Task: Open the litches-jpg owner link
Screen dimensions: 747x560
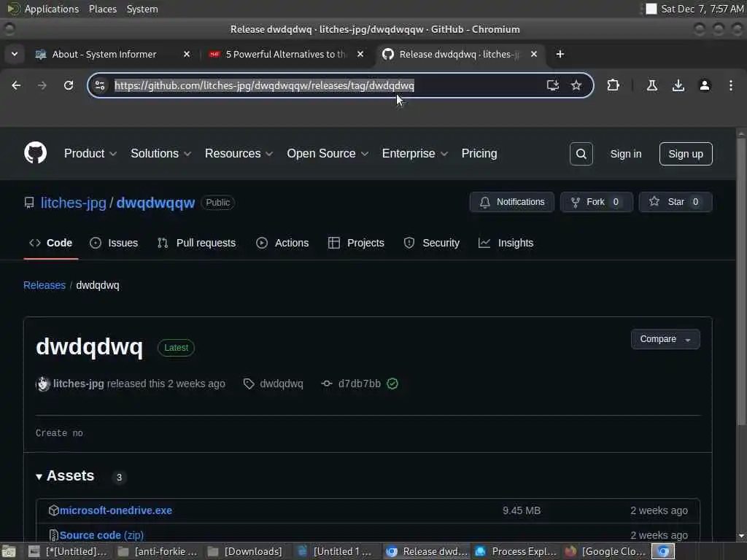Action: coord(74,203)
